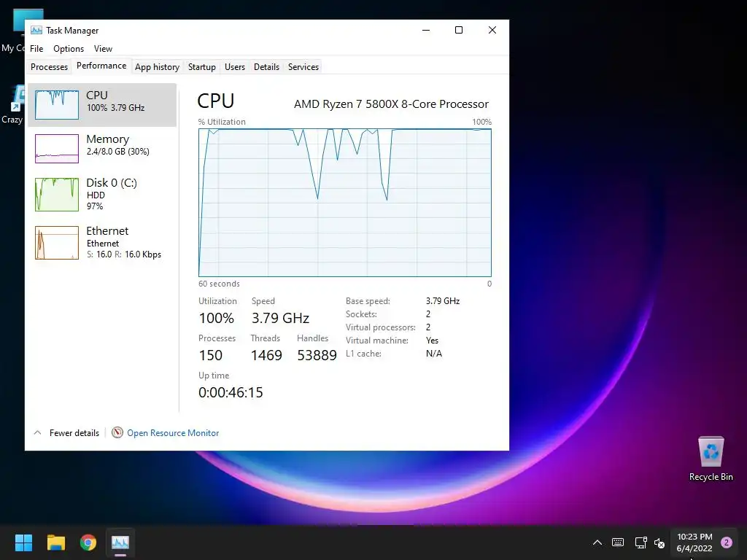Image resolution: width=747 pixels, height=560 pixels.
Task: Click the Windows Start button on taskbar
Action: [x=23, y=542]
